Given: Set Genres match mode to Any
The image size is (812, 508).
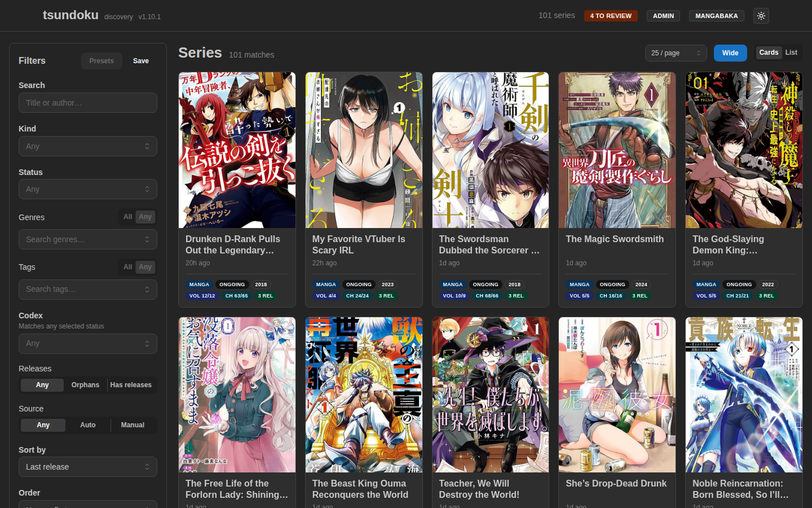Looking at the screenshot, I should [x=145, y=217].
